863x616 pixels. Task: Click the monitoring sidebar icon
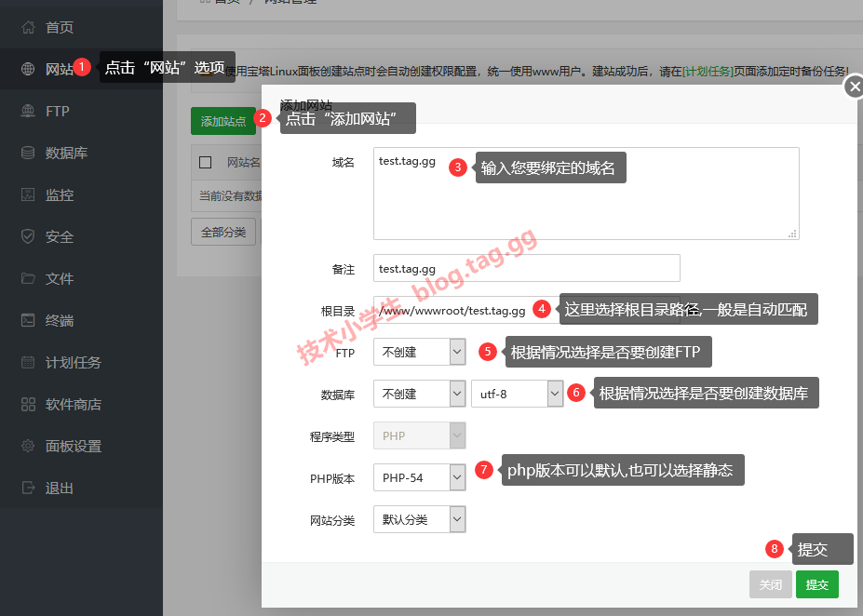28,194
